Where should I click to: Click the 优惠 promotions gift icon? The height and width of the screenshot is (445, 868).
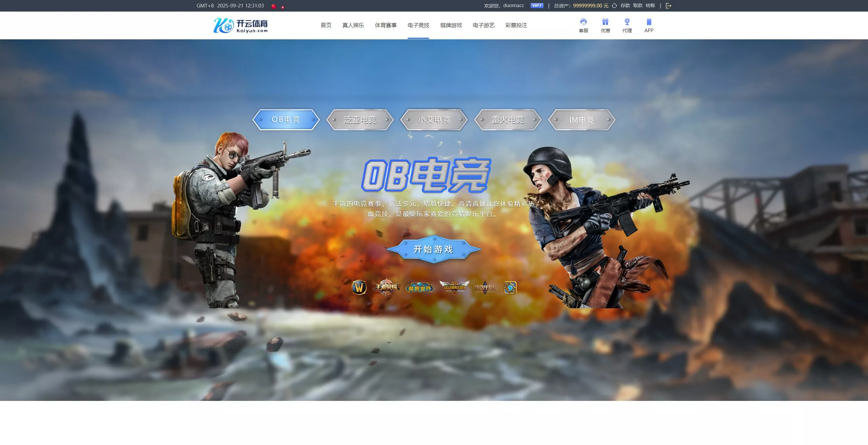click(x=605, y=25)
